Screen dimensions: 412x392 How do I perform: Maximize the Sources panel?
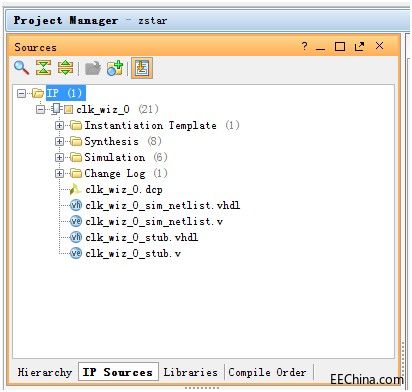[340, 46]
